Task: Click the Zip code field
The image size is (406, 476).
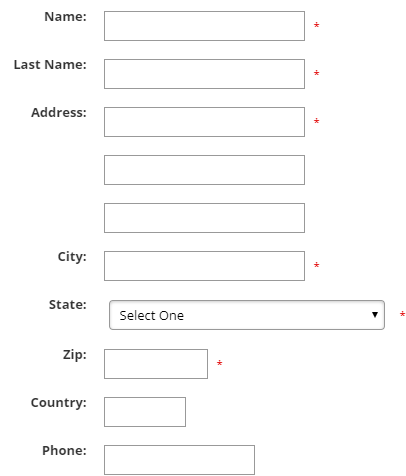Action: (156, 364)
